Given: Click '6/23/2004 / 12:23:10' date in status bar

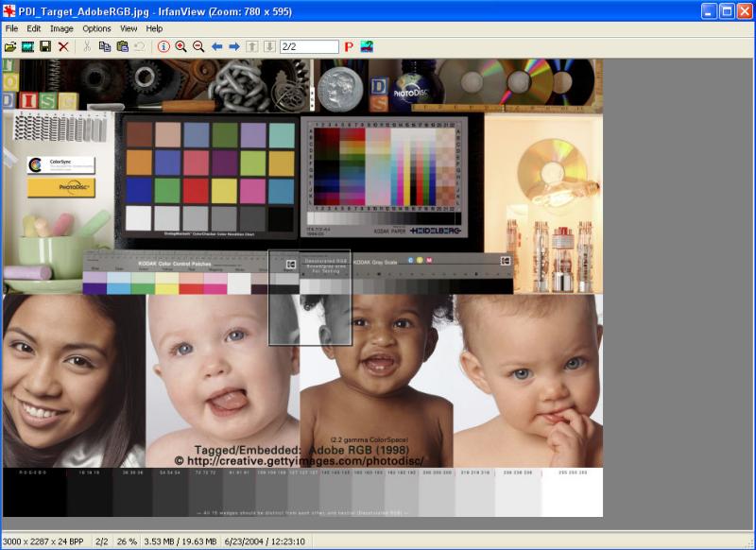Looking at the screenshot, I should pyautogui.click(x=265, y=541).
